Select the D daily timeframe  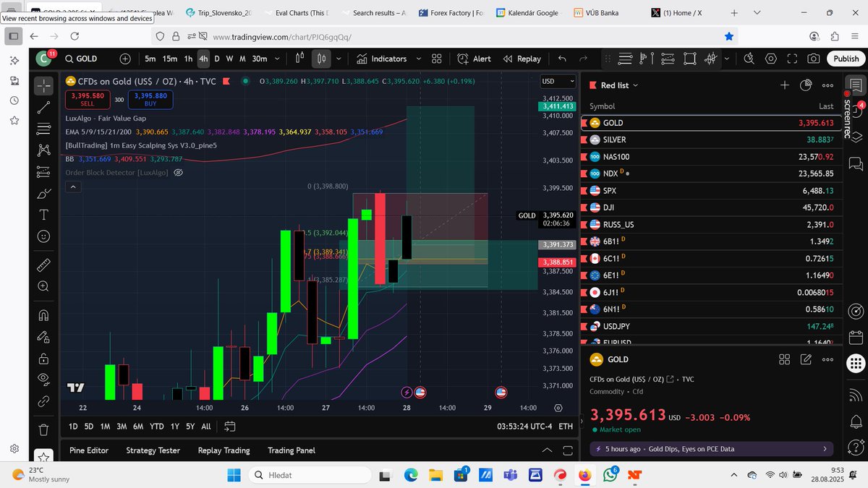point(216,59)
